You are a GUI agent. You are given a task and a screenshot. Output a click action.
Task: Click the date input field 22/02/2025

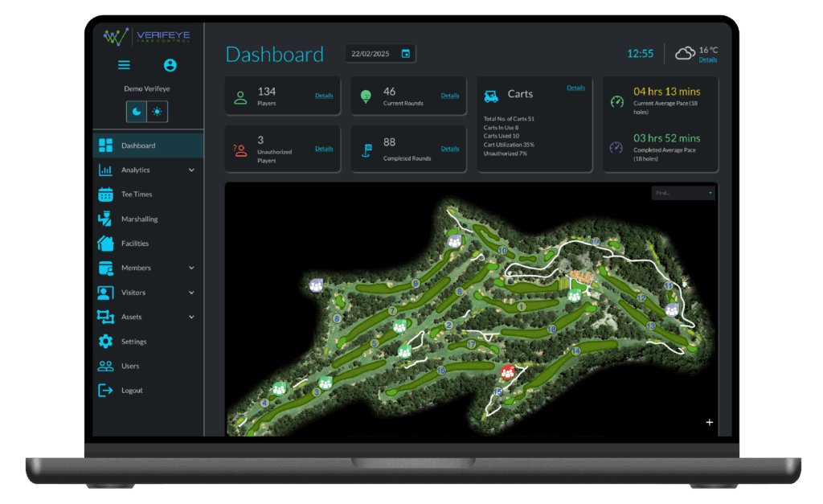pyautogui.click(x=371, y=54)
